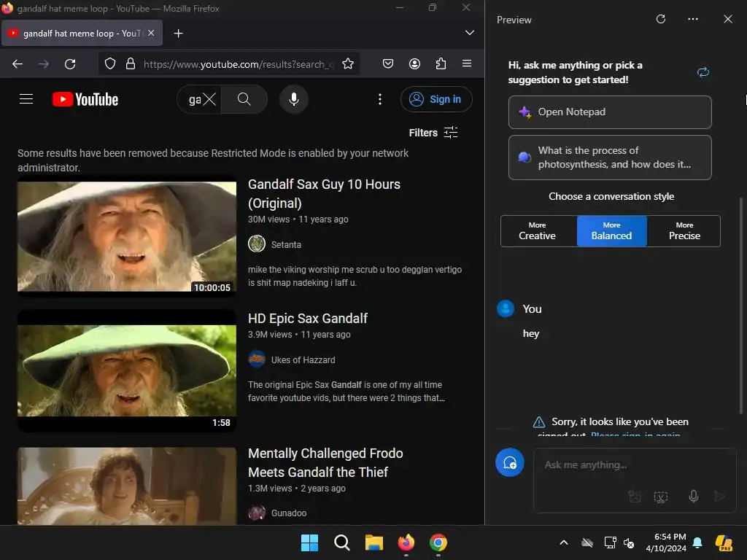Click the Copilot panel scrollbar

point(741,305)
